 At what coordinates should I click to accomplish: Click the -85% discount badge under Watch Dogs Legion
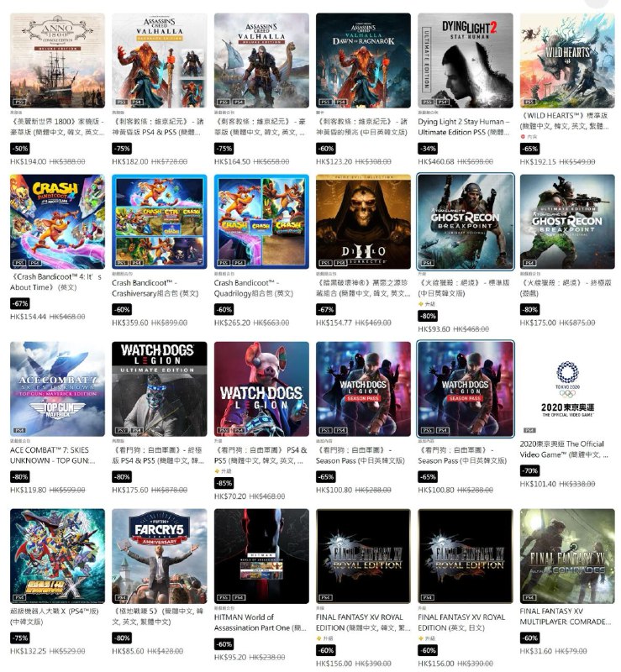[x=224, y=483]
